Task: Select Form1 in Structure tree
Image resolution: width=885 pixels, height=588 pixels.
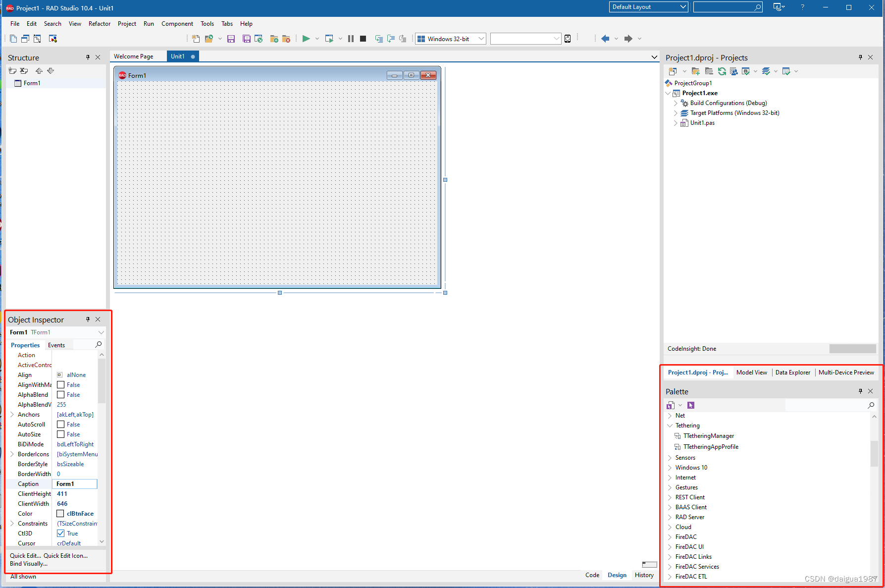Action: 32,83
